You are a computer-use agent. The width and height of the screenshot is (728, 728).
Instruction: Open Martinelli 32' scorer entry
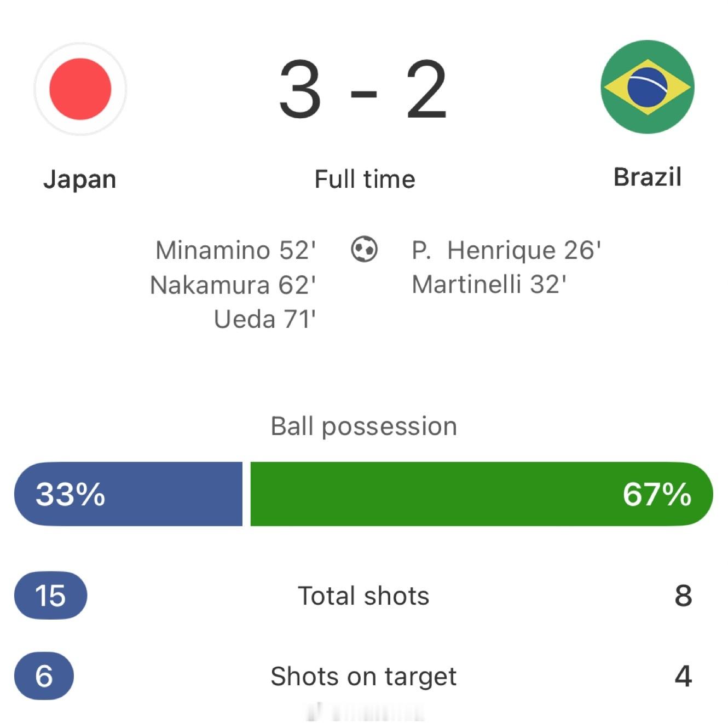(491, 284)
